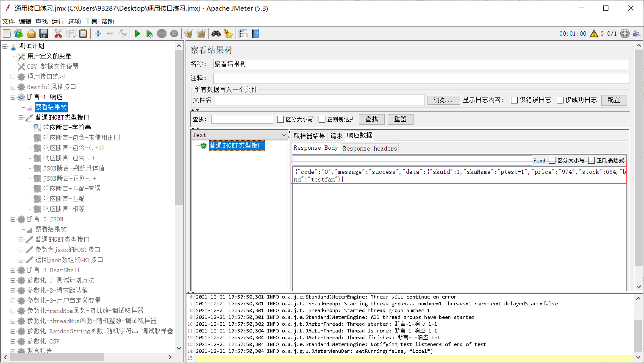The width and height of the screenshot is (644, 363).
Task: Open search with the binoculars icon
Action: coord(216,34)
